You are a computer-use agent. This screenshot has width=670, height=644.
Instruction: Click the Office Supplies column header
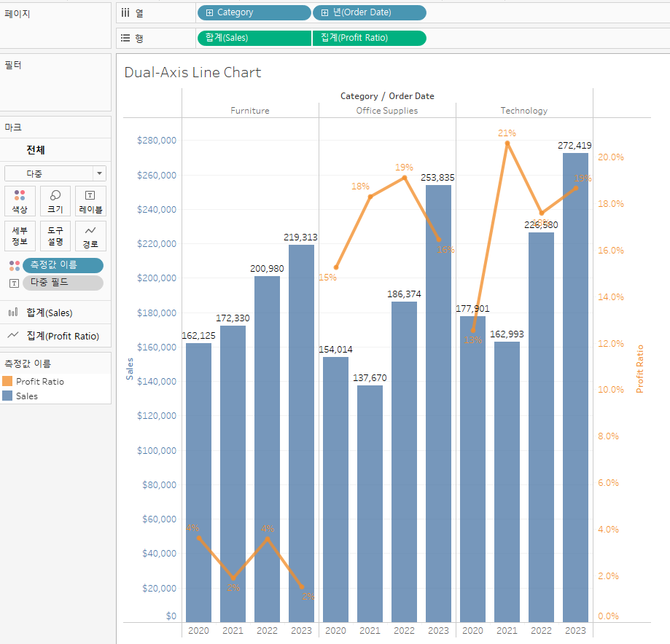tap(387, 111)
